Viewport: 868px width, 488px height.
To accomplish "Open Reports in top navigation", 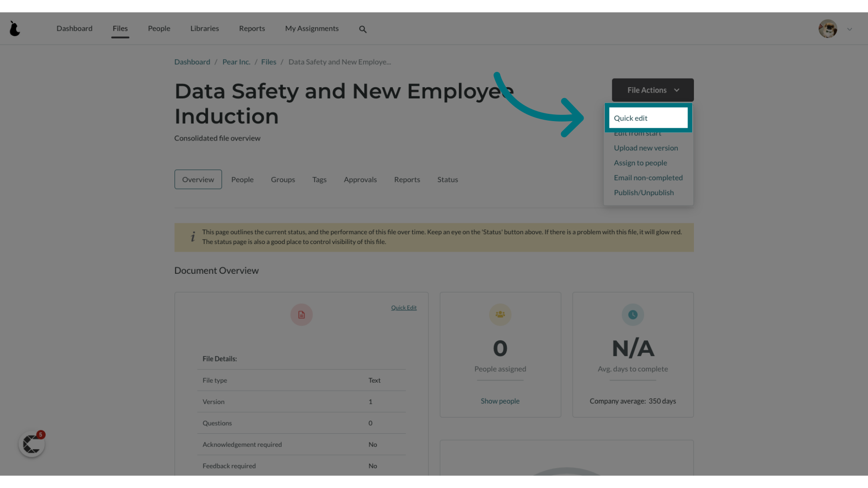I will coord(252,28).
